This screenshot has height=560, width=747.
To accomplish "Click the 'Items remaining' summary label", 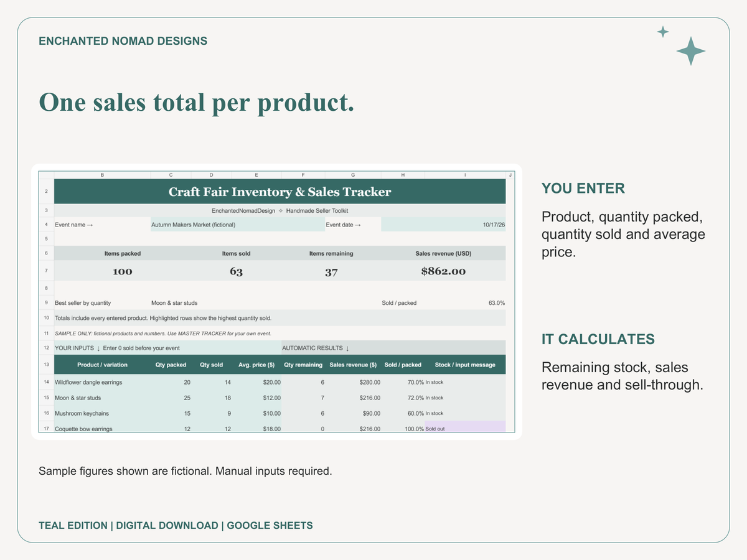I will click(331, 253).
